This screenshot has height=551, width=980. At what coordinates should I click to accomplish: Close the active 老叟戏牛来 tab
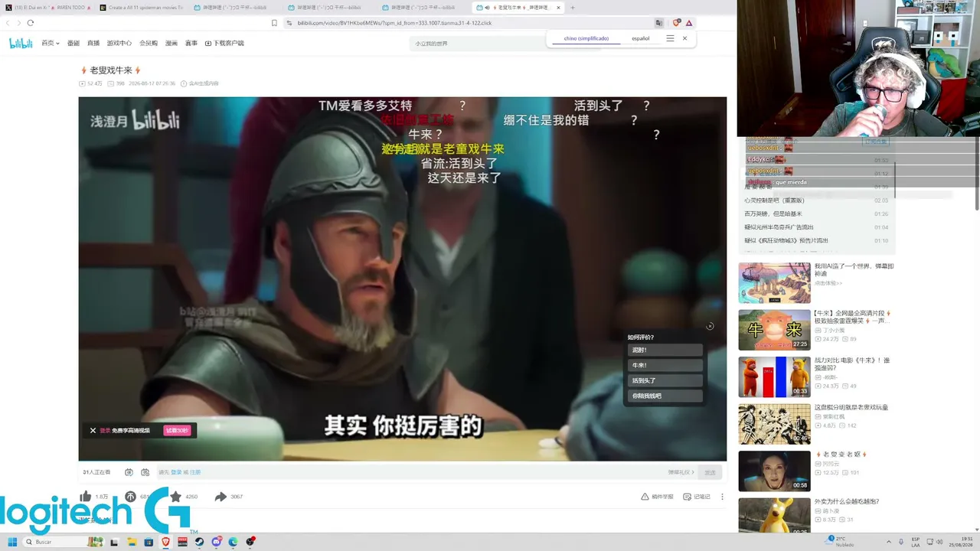coord(558,8)
